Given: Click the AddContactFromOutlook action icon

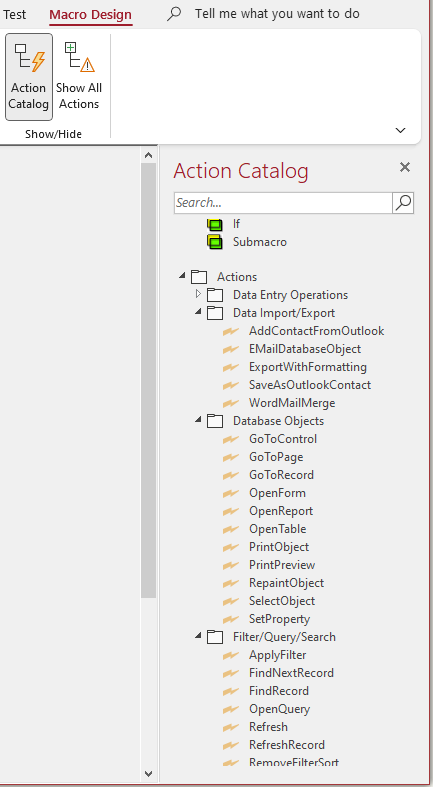Looking at the screenshot, I should click(231, 331).
